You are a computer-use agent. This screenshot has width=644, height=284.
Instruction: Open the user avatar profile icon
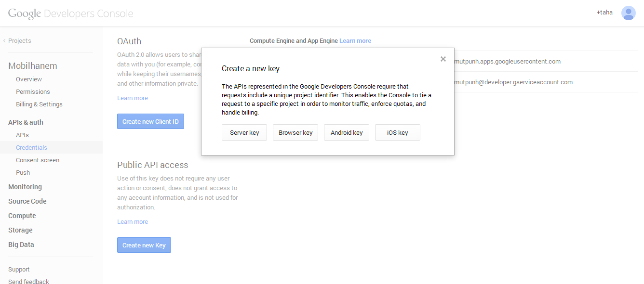pyautogui.click(x=628, y=13)
